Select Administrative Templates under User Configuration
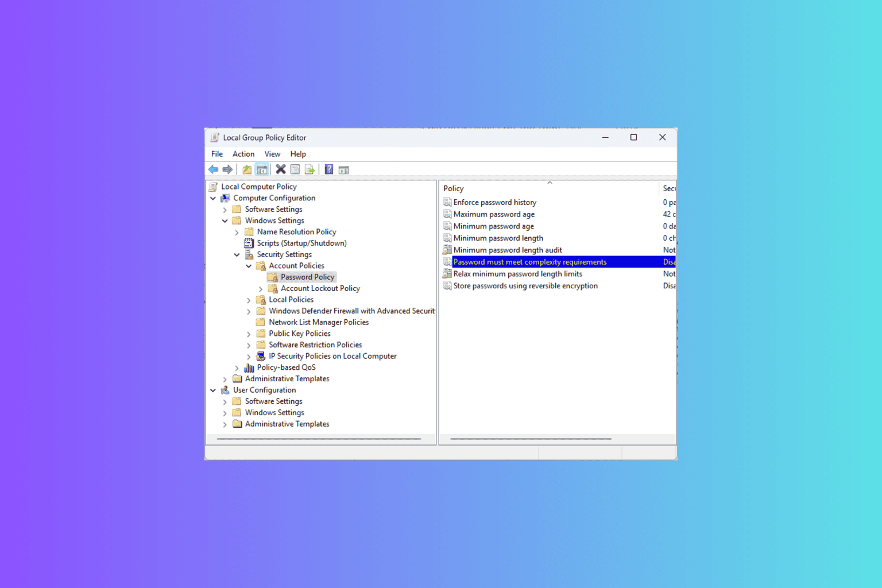 pos(287,424)
